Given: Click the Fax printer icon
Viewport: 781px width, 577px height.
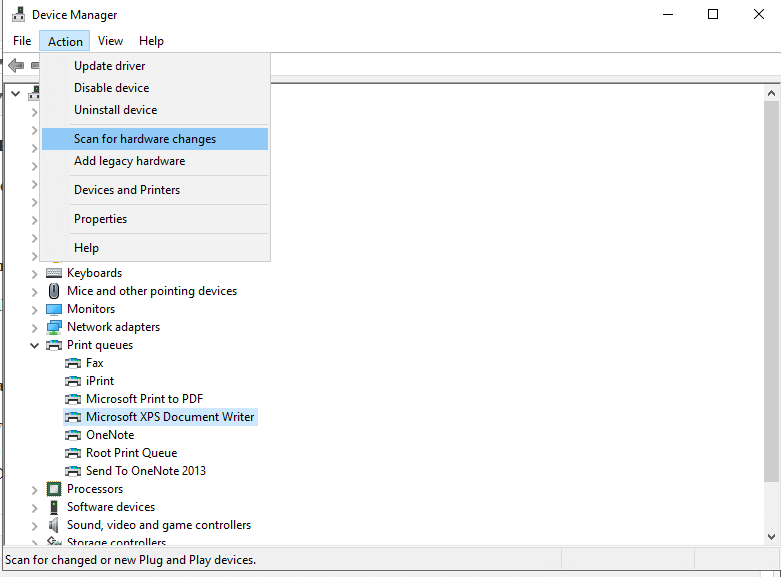Looking at the screenshot, I should pyautogui.click(x=73, y=363).
